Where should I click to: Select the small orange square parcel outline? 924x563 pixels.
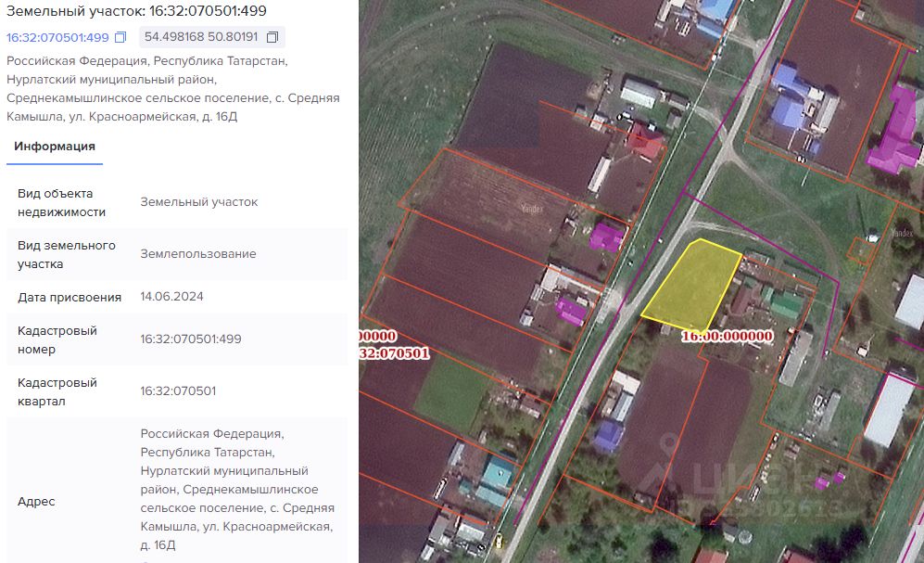click(x=860, y=250)
